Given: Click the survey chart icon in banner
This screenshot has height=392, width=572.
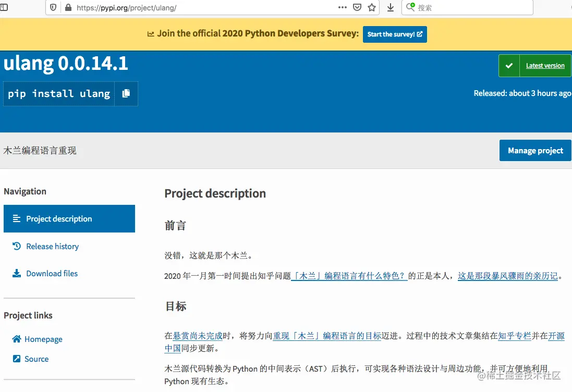Looking at the screenshot, I should coord(151,34).
